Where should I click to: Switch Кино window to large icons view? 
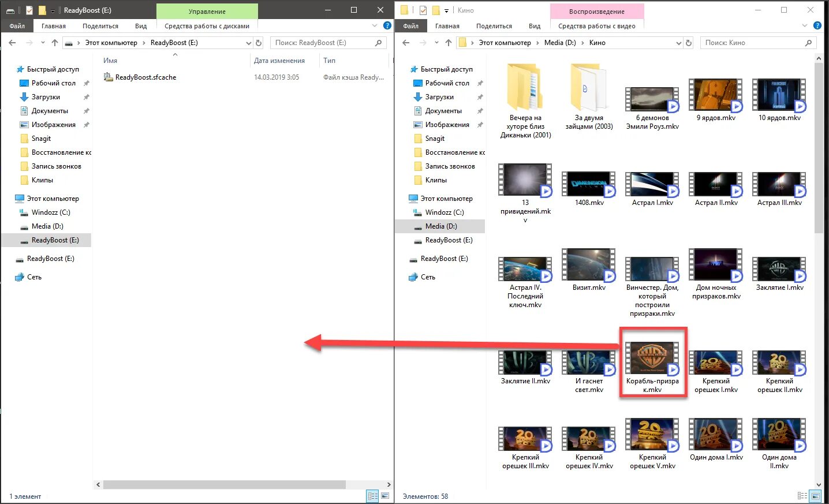coord(816,496)
